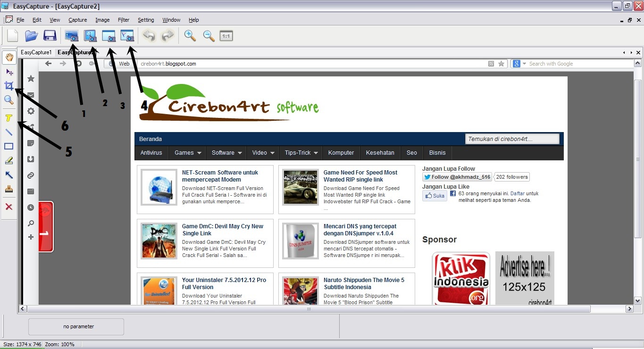Screen dimensions: 644x349
Task: Click Follow @akhmadz_516 on Twitter
Action: (x=457, y=177)
